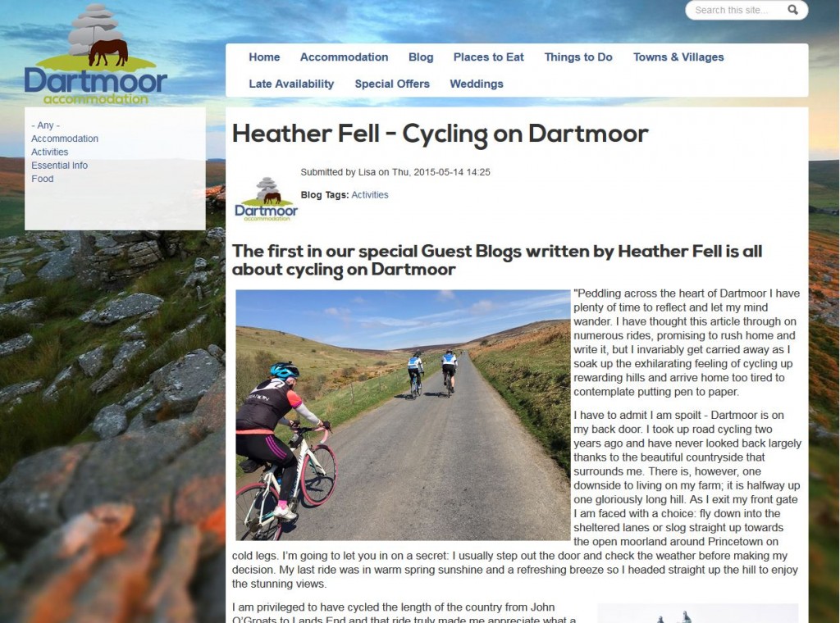Choose Essential Info sidebar filter
The image size is (840, 623).
[59, 166]
